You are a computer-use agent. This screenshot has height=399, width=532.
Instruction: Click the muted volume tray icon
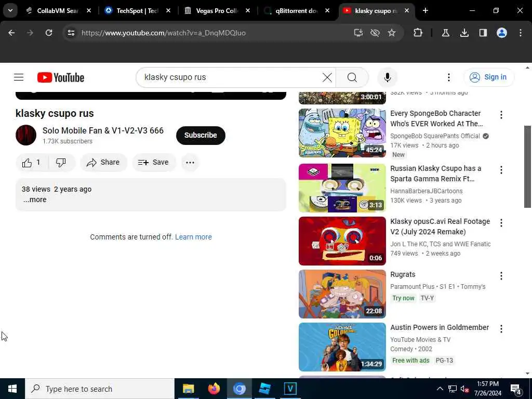[x=464, y=389]
